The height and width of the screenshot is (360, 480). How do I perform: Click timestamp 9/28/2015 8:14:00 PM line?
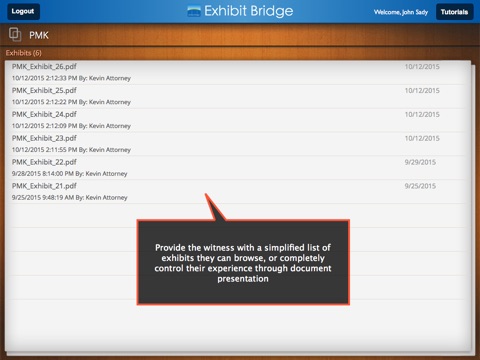point(70,174)
